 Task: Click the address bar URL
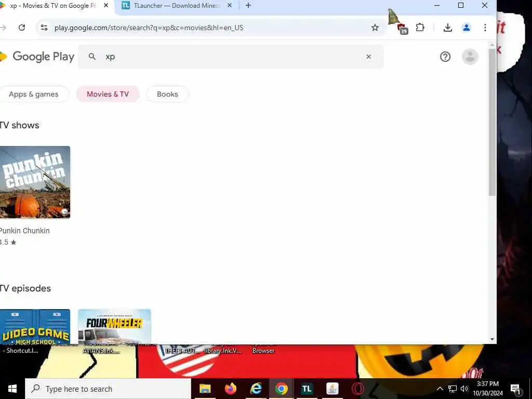click(149, 28)
